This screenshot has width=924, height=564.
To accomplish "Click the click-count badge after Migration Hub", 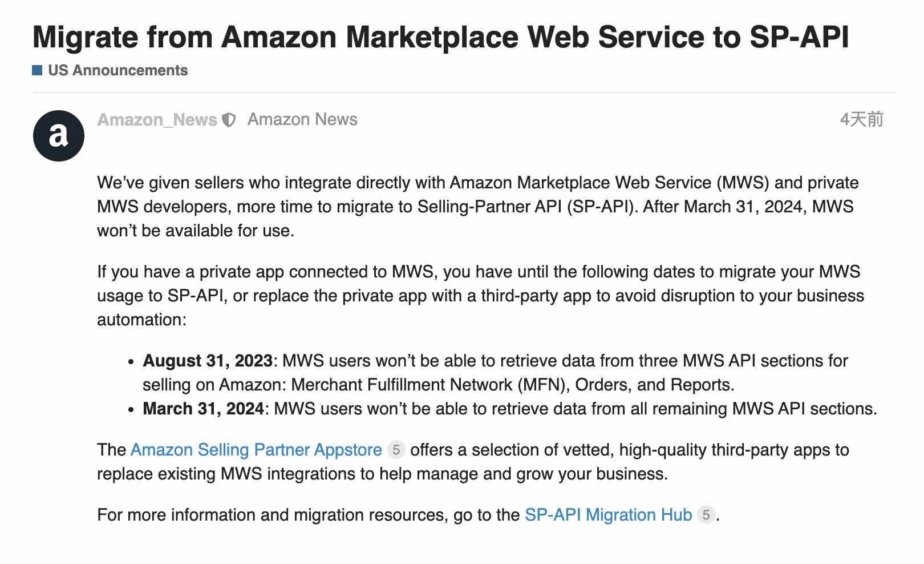I will (x=706, y=515).
